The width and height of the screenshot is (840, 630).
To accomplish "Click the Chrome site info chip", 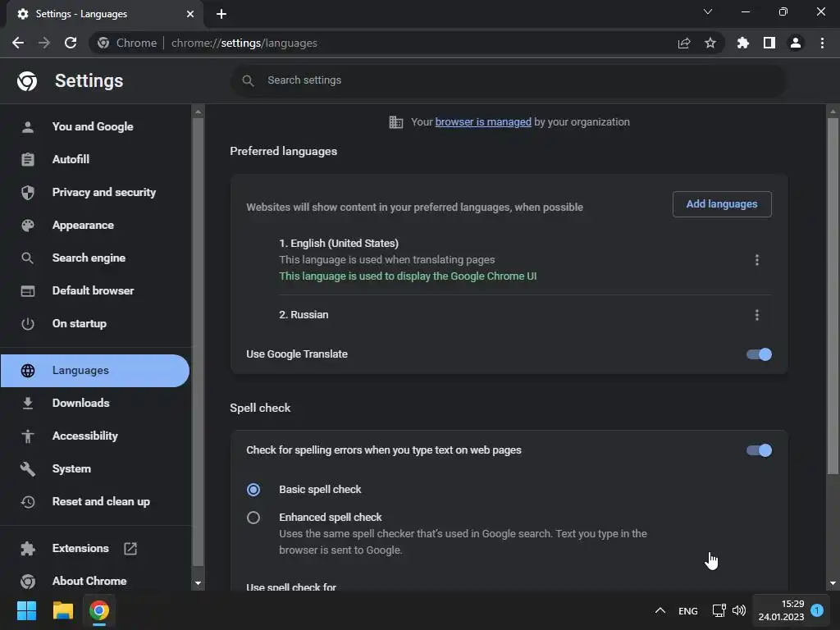I will pyautogui.click(x=127, y=43).
